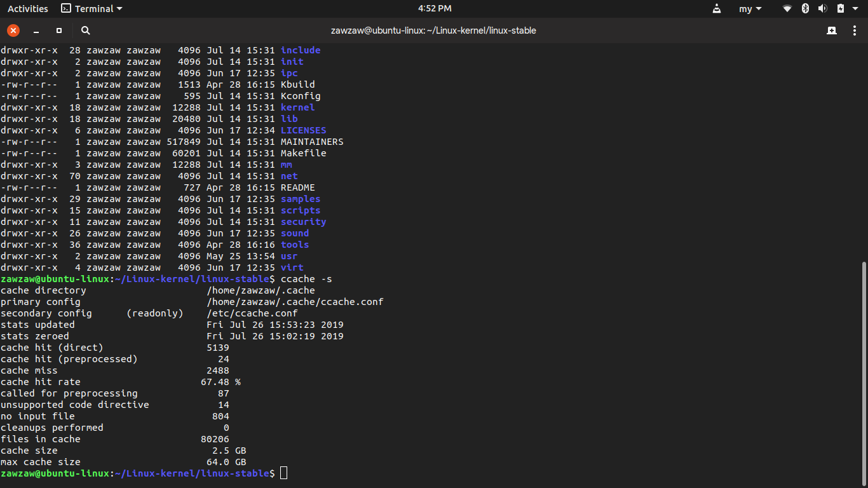Image resolution: width=868 pixels, height=488 pixels.
Task: Open the 'my' keyboard layout dropdown
Action: pyautogui.click(x=750, y=9)
